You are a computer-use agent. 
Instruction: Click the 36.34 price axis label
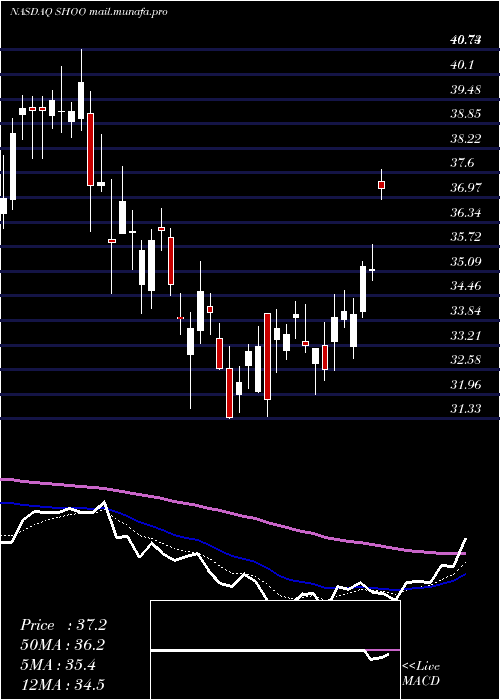click(x=466, y=213)
